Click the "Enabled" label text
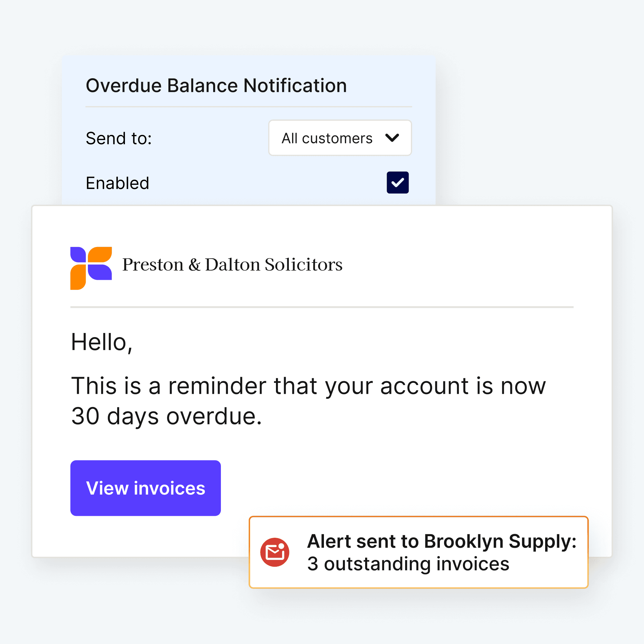Screen dimensions: 644x644 coord(117,183)
